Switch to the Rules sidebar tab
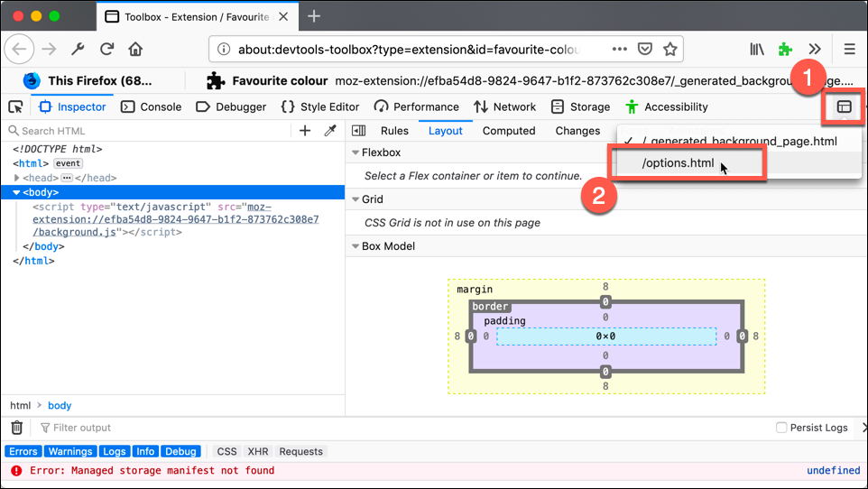 tap(394, 131)
